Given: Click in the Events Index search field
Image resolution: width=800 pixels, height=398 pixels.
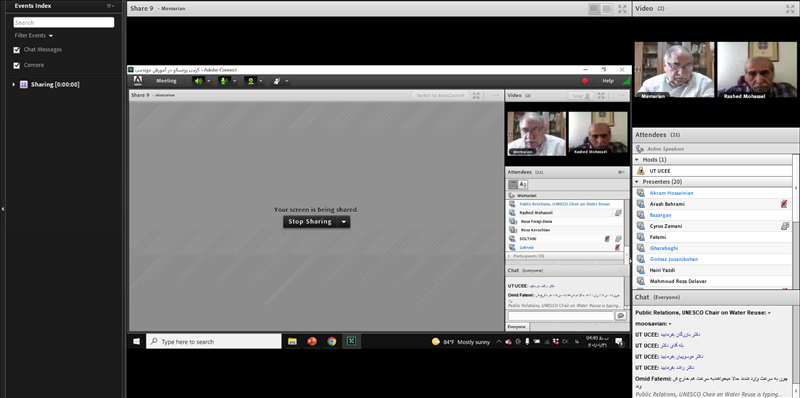Looking at the screenshot, I should (64, 22).
